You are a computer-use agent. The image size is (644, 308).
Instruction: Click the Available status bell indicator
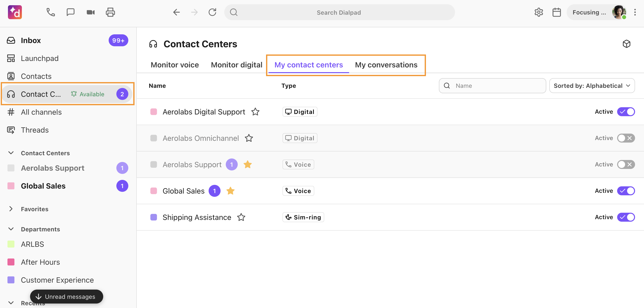coord(88,94)
